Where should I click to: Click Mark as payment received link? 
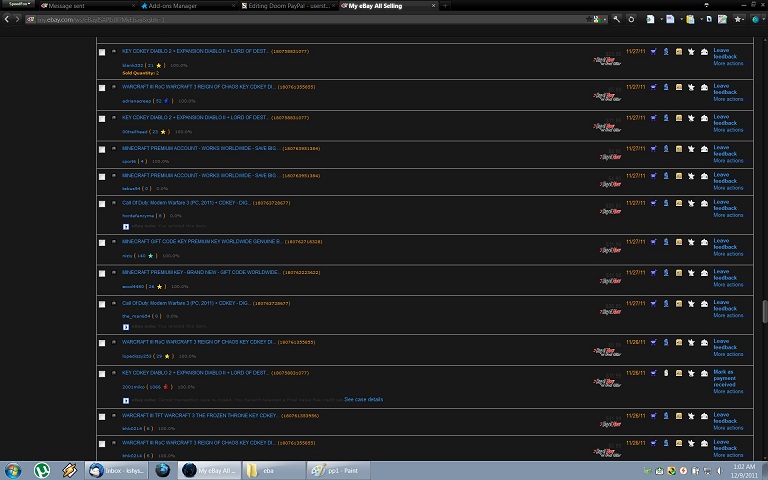(x=724, y=379)
